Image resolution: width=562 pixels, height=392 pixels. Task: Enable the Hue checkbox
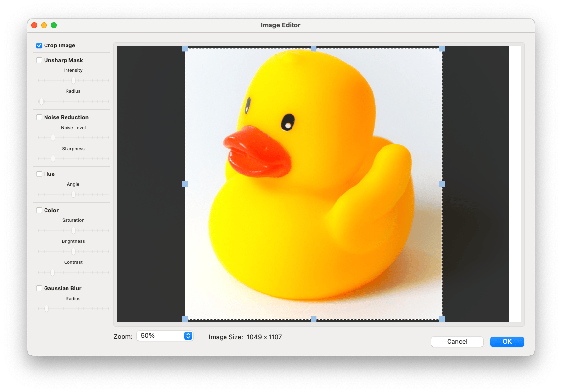(39, 174)
